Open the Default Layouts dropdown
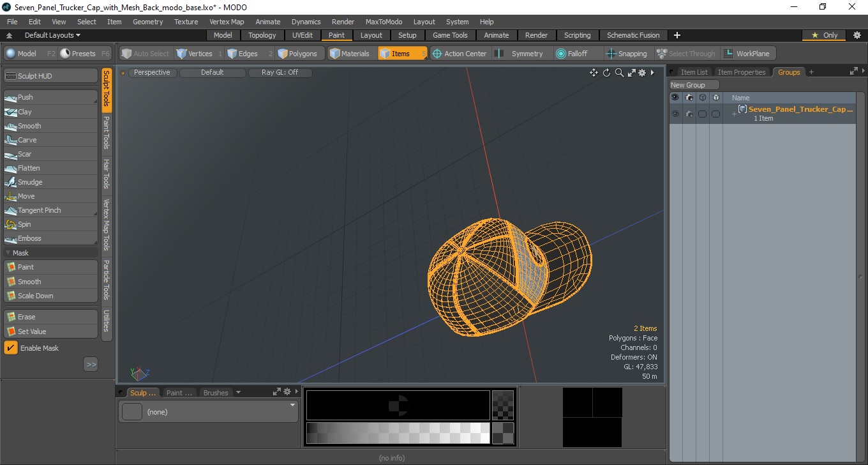The width and height of the screenshot is (868, 465). coord(52,35)
